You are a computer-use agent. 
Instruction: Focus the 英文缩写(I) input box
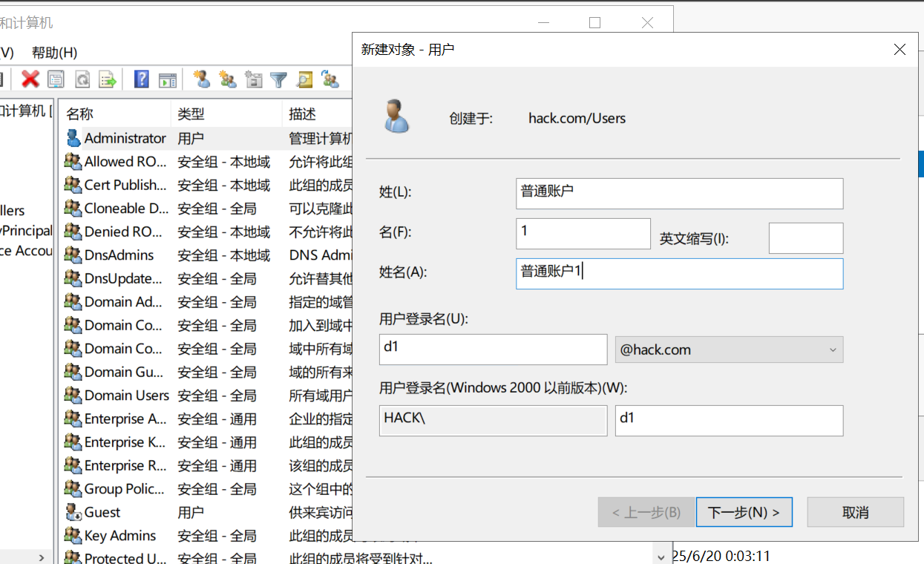[805, 238]
